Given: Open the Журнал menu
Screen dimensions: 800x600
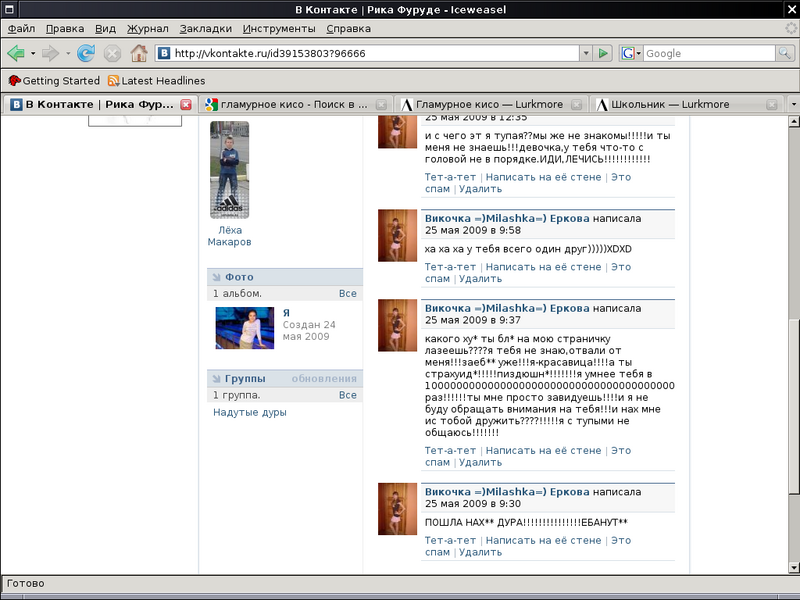Looking at the screenshot, I should pyautogui.click(x=147, y=29).
